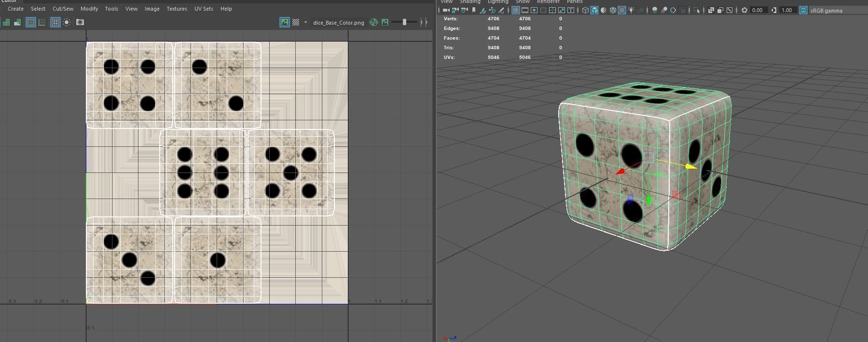Click the dim image icon
The image size is (868, 342).
(385, 22)
